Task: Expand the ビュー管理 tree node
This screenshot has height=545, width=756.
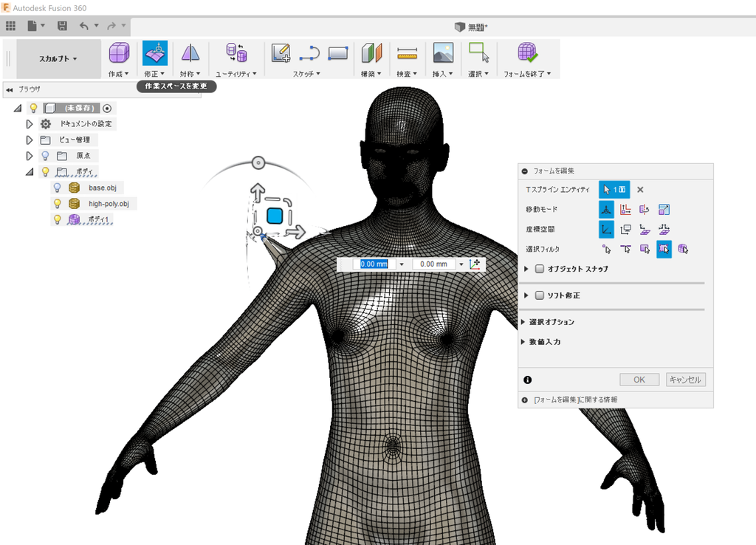Action: pos(30,140)
